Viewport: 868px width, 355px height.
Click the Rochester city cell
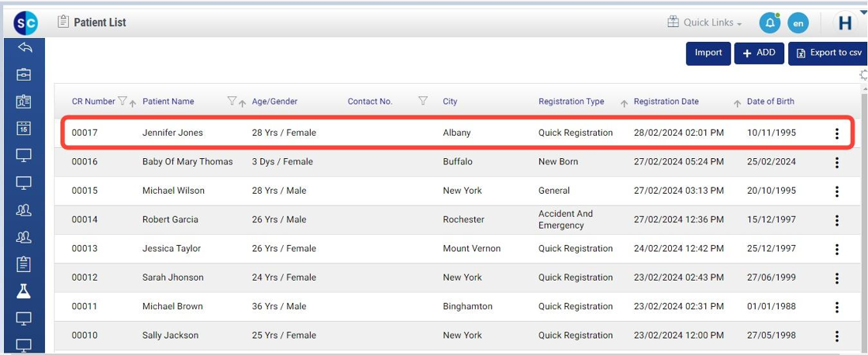coord(463,219)
